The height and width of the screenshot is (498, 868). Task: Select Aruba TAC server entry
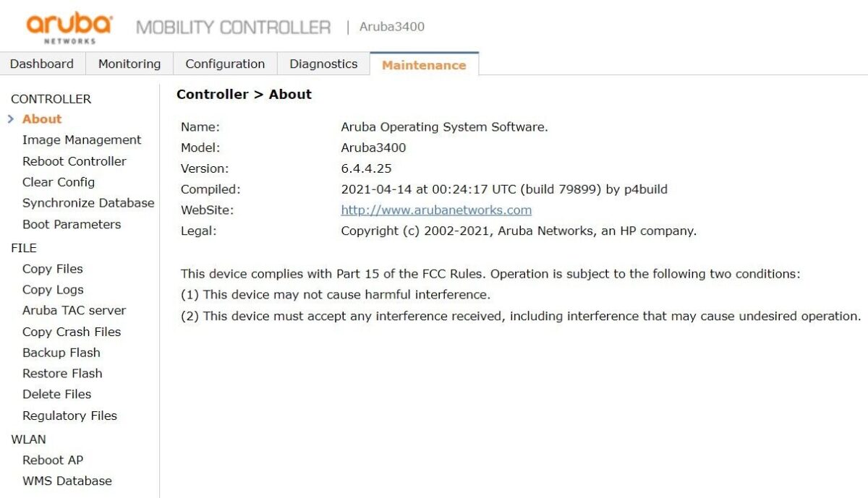[x=75, y=311]
